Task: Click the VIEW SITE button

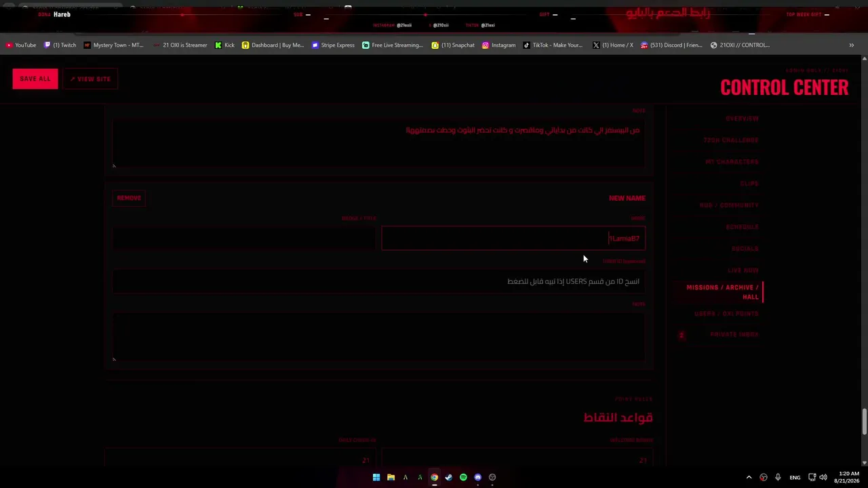Action: coord(90,79)
